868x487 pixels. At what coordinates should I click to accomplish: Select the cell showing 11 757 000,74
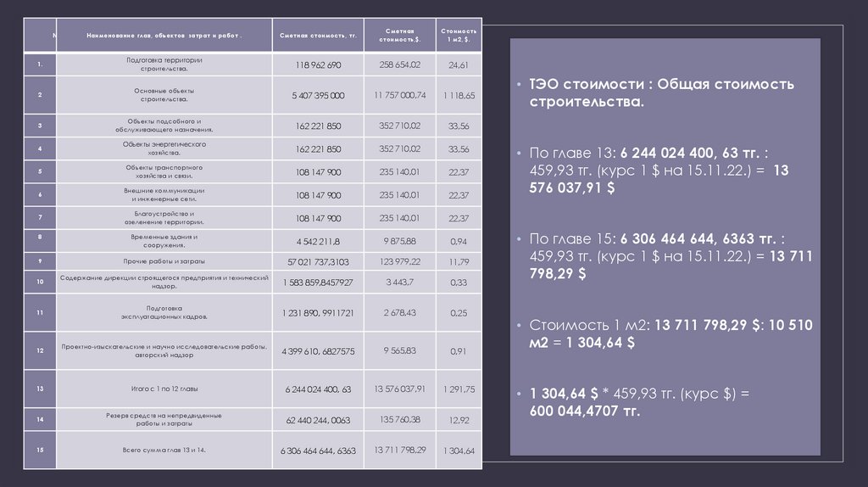point(400,95)
